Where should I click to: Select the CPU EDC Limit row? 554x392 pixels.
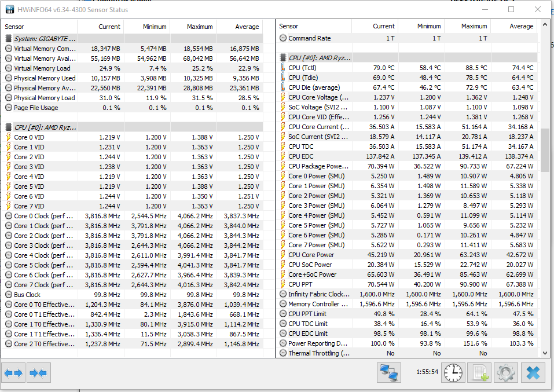pyautogui.click(x=407, y=334)
